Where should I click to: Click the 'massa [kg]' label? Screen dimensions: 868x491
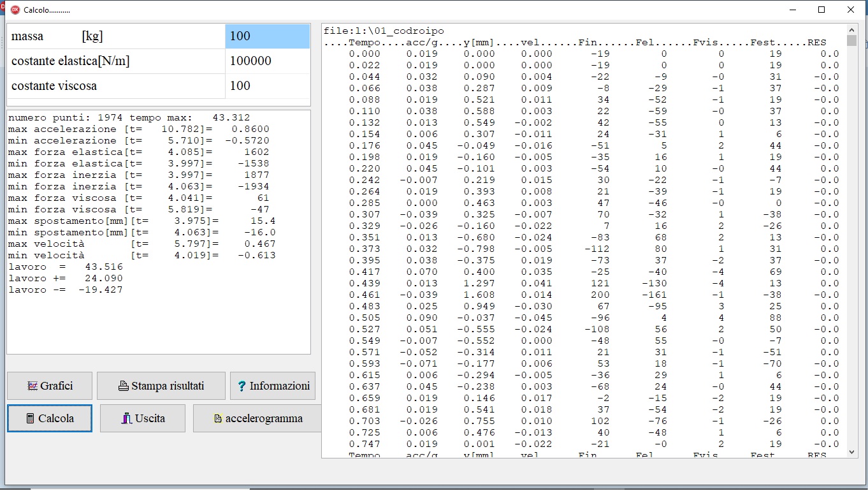pos(57,36)
